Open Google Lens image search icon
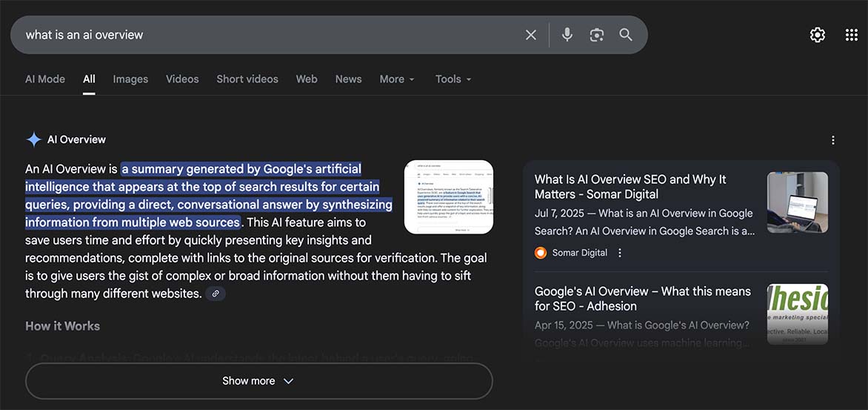 coord(596,35)
